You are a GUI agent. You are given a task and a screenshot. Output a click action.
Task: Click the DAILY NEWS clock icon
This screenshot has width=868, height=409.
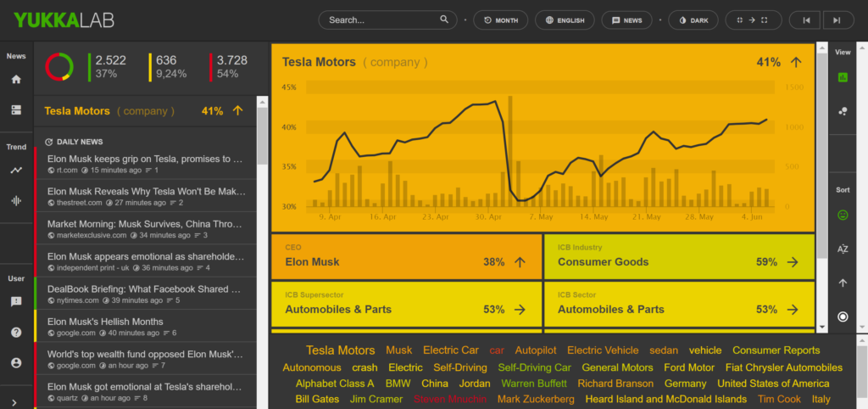point(48,142)
